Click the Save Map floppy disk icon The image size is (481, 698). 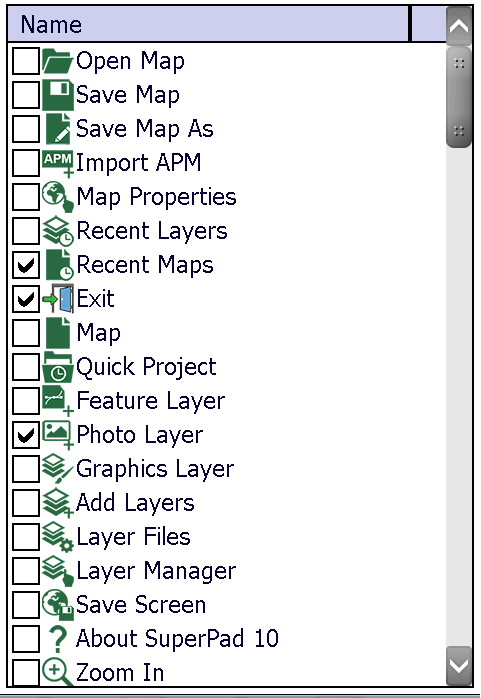(57, 95)
